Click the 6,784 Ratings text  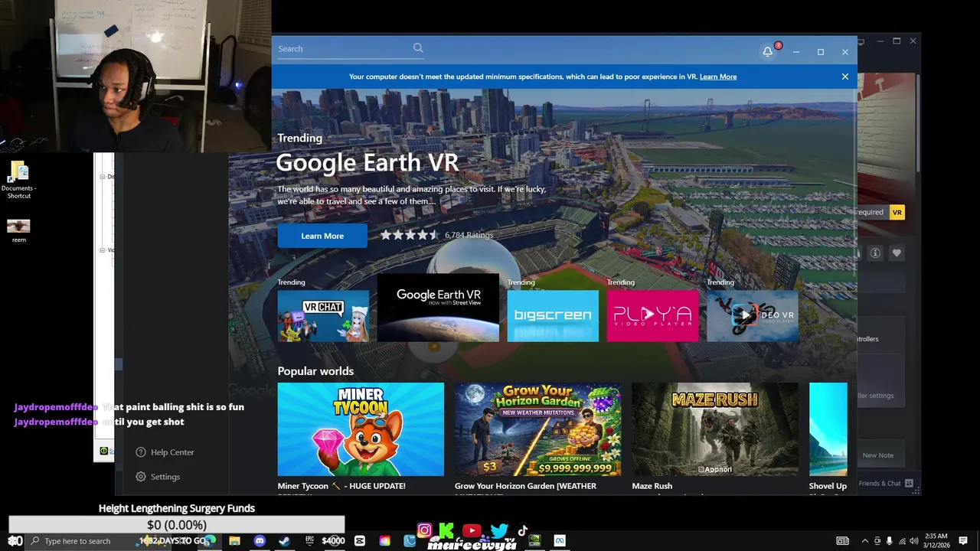click(x=469, y=235)
